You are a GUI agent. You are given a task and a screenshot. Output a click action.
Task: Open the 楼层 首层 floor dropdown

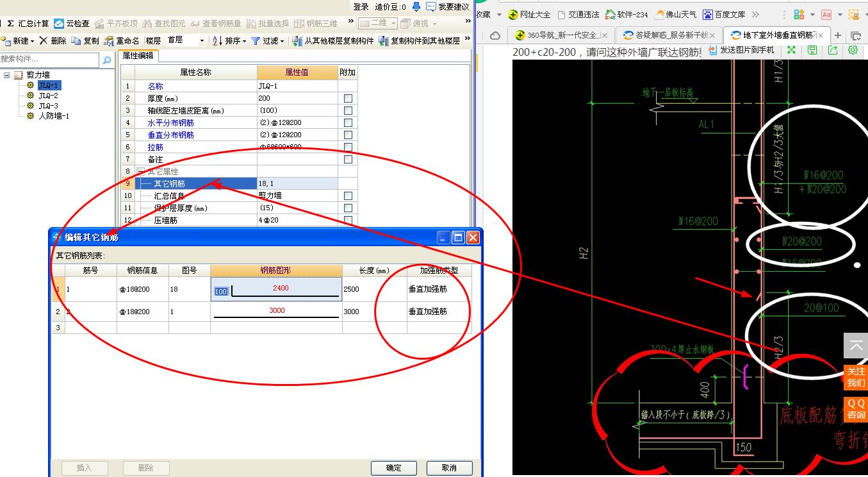(202, 40)
